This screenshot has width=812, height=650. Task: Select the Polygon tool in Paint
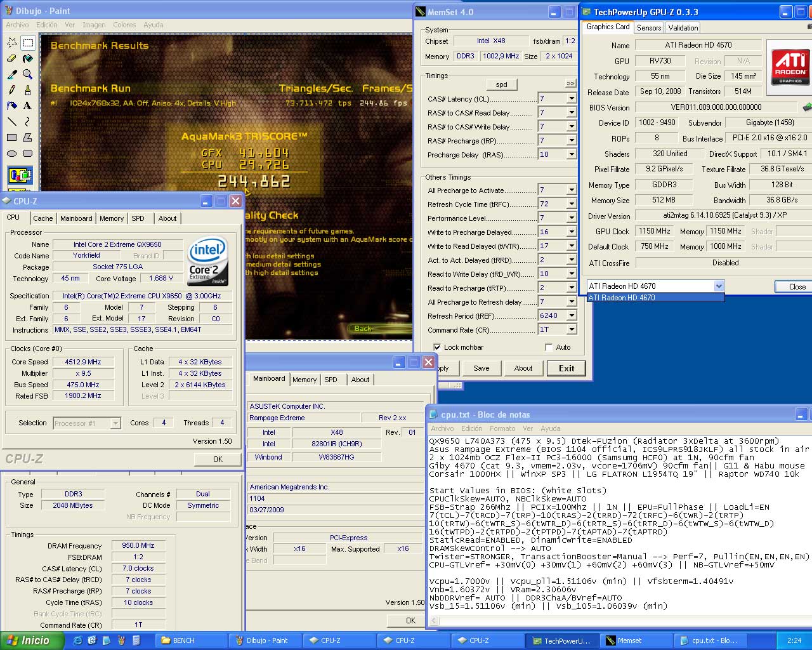[x=27, y=137]
